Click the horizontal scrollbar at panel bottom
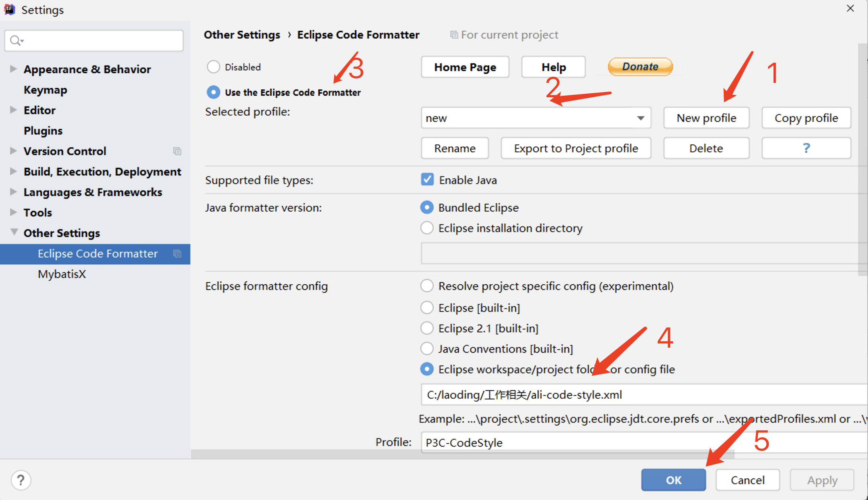This screenshot has height=500, width=868. point(463,455)
